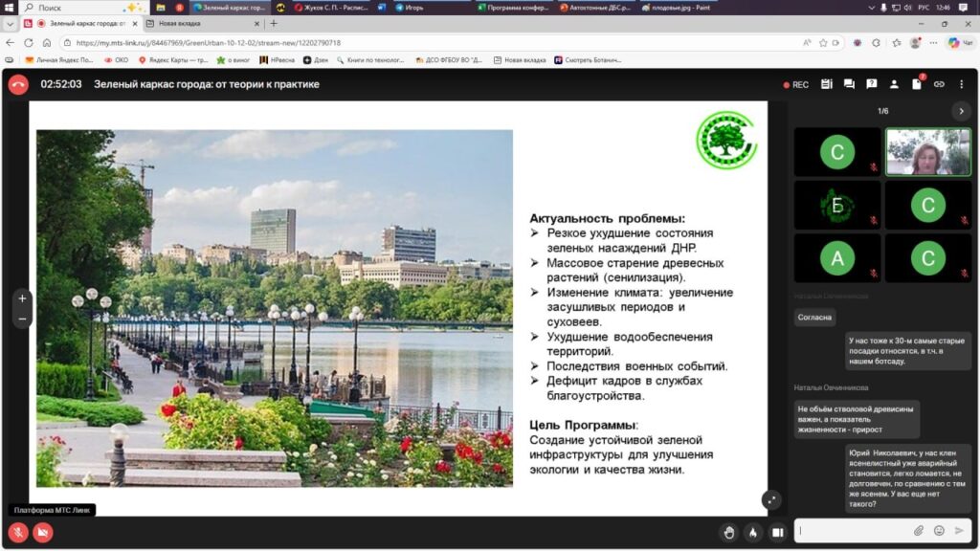Toggle the side panel layout button
Viewport: 980px width, 551px height.
pos(777,532)
